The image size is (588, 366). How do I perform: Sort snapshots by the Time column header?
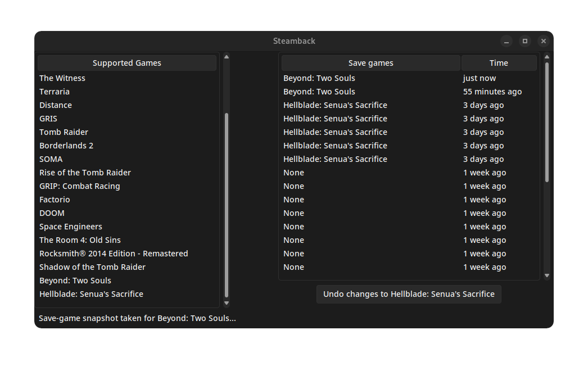498,62
